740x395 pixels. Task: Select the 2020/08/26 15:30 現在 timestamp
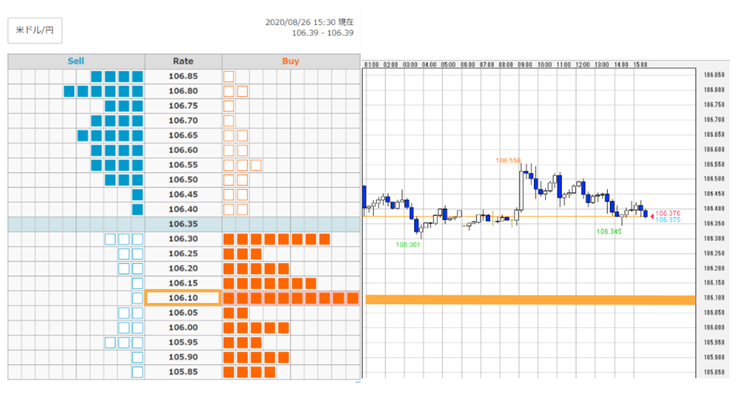pyautogui.click(x=309, y=22)
